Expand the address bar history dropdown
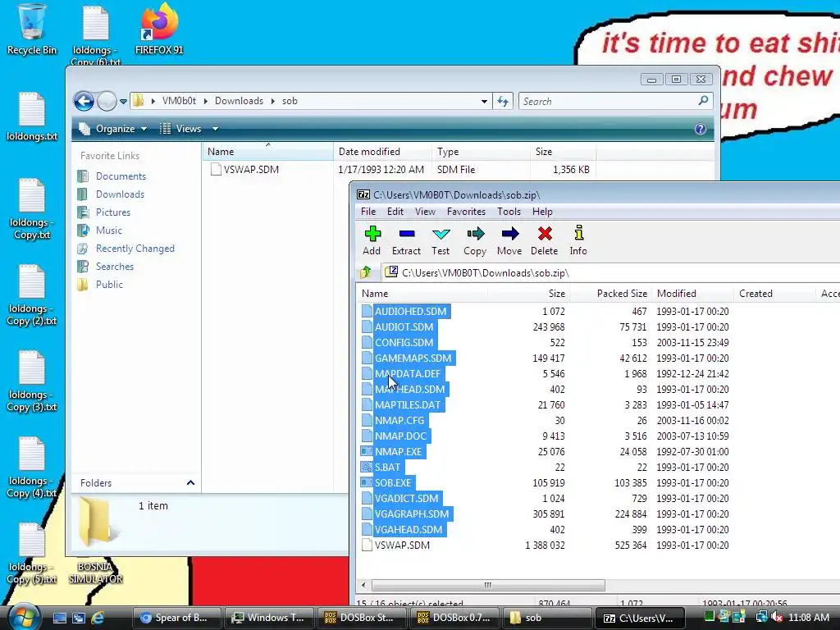 (484, 101)
